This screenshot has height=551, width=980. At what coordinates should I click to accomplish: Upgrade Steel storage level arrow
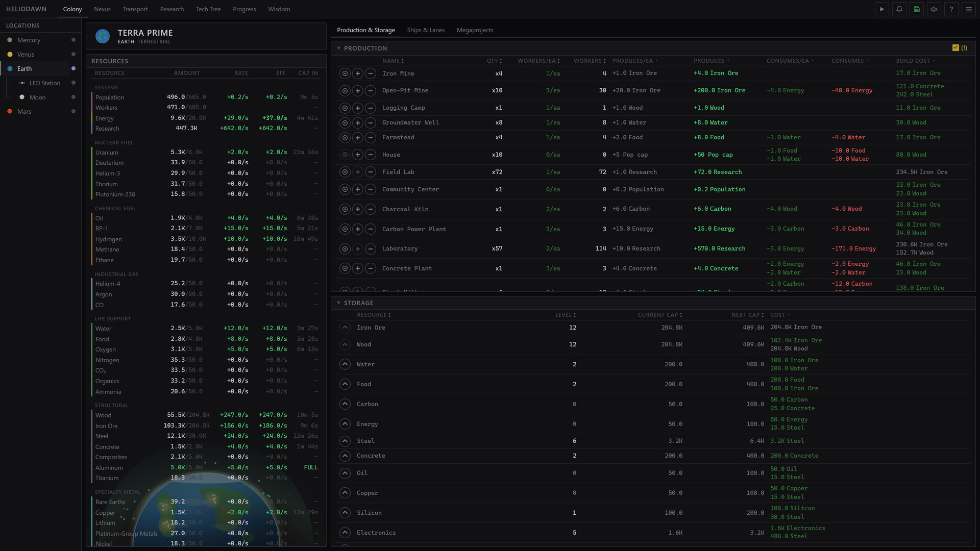[x=345, y=441]
